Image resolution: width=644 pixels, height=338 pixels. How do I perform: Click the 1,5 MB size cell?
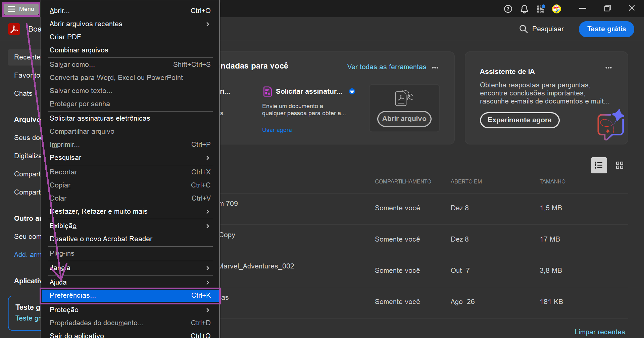click(x=551, y=208)
